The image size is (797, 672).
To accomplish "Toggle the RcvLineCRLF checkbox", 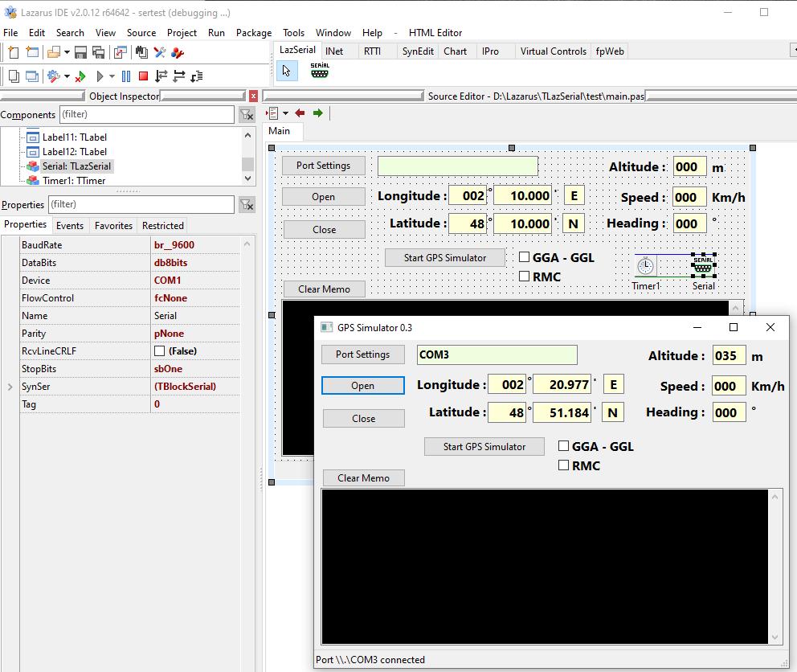I will point(160,351).
